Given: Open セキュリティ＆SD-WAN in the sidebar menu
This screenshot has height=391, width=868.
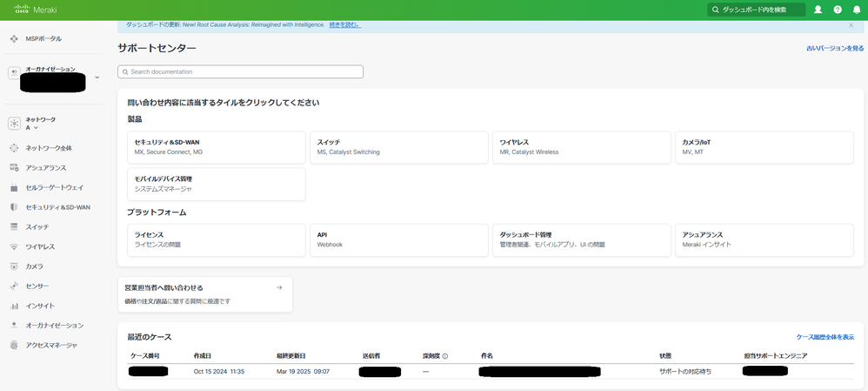Looking at the screenshot, I should point(57,207).
